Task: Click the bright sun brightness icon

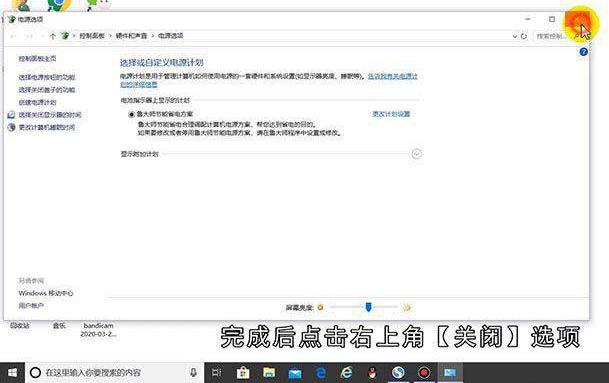Action: pos(407,308)
